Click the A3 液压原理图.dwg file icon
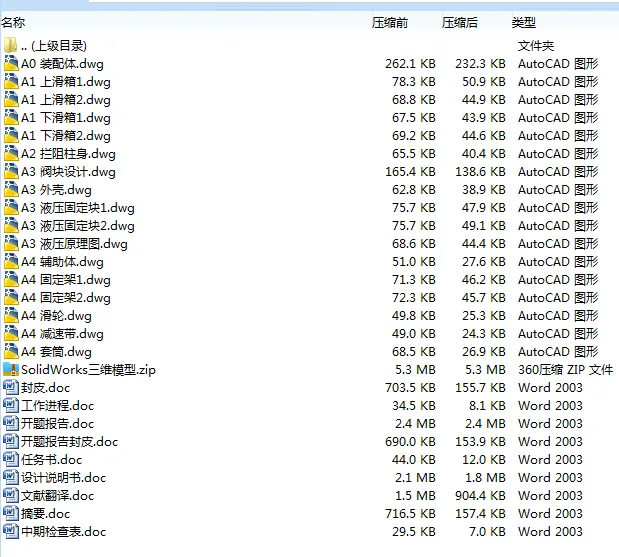Image resolution: width=619 pixels, height=557 pixels. pos(11,244)
